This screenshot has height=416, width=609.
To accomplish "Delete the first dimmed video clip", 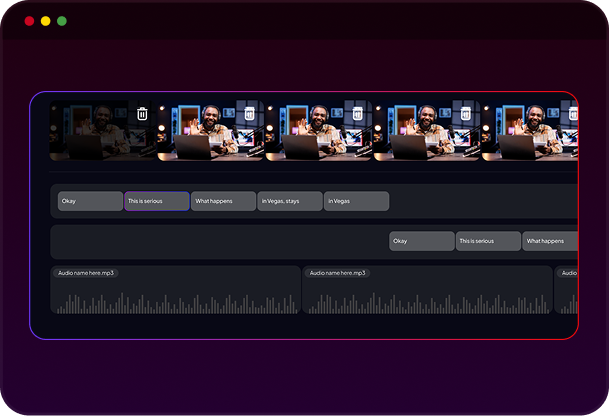I will 142,114.
